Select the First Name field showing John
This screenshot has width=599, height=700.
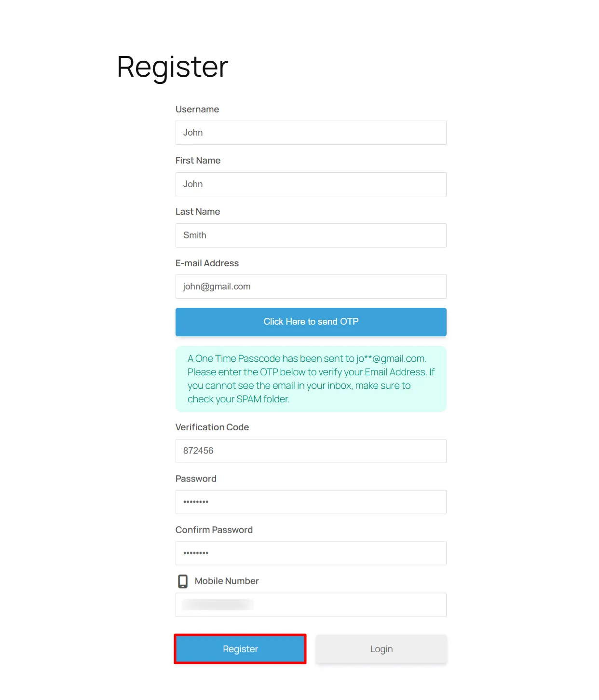(311, 184)
